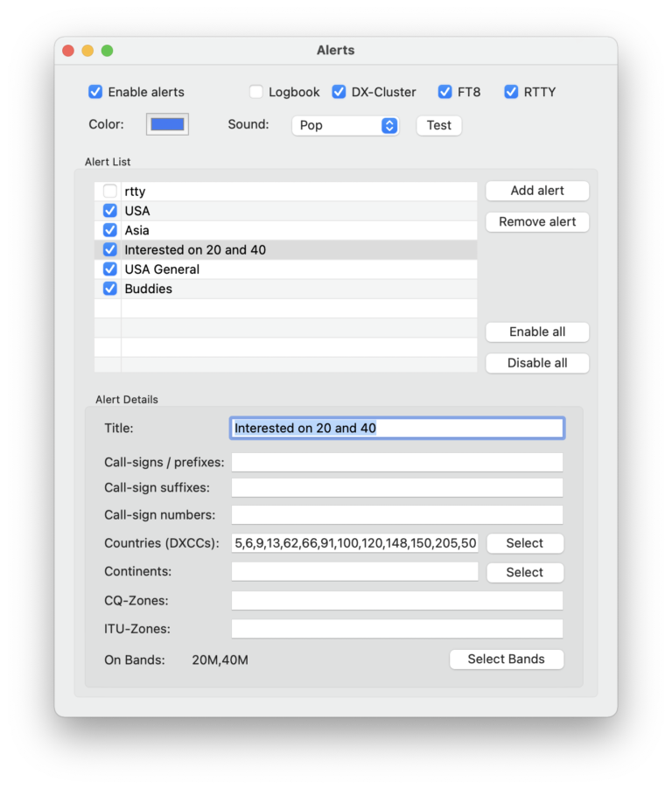Click the Enable all button
The width and height of the screenshot is (672, 789).
[537, 332]
